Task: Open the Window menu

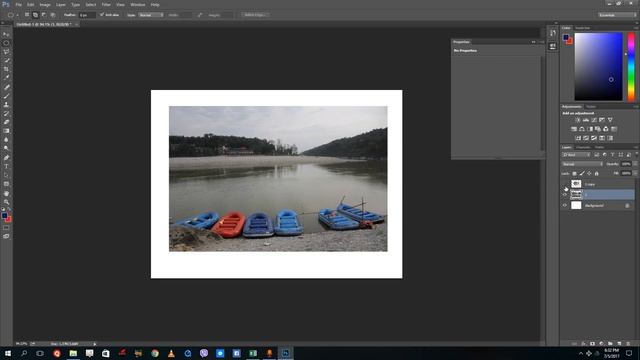Action: [138, 4]
